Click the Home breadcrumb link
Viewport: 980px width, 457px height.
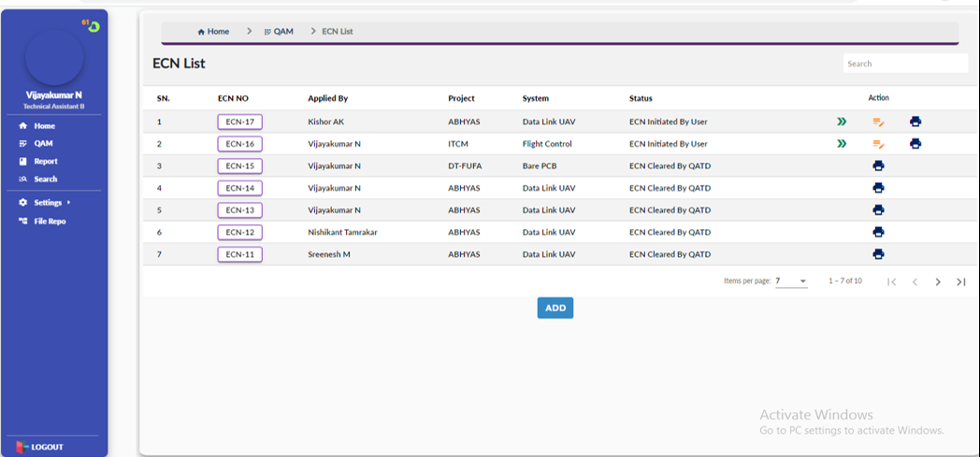coord(213,32)
